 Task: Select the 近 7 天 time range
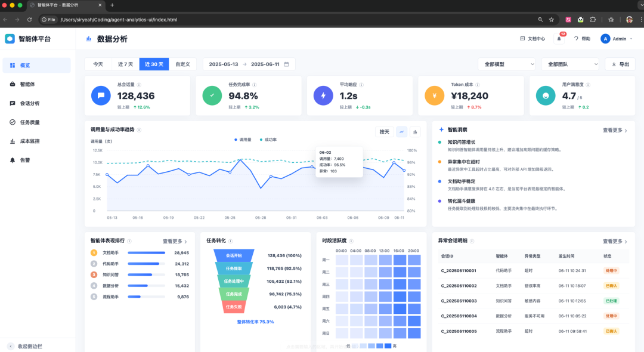(125, 64)
